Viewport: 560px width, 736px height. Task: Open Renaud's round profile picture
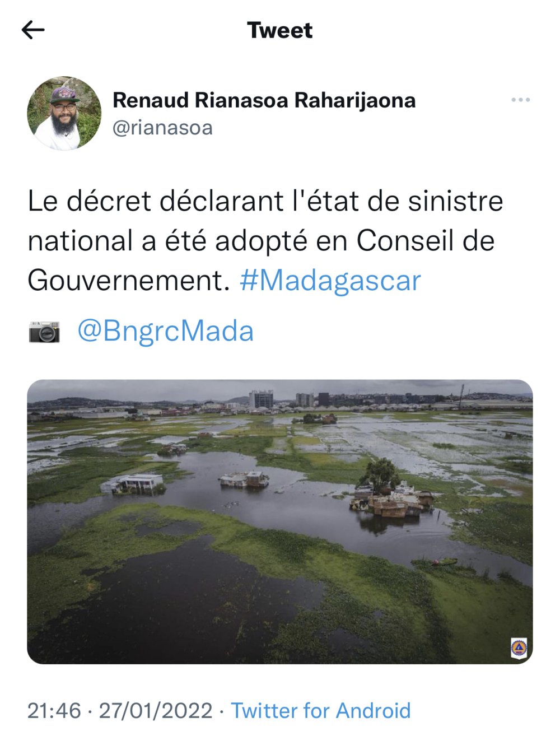pyautogui.click(x=64, y=114)
